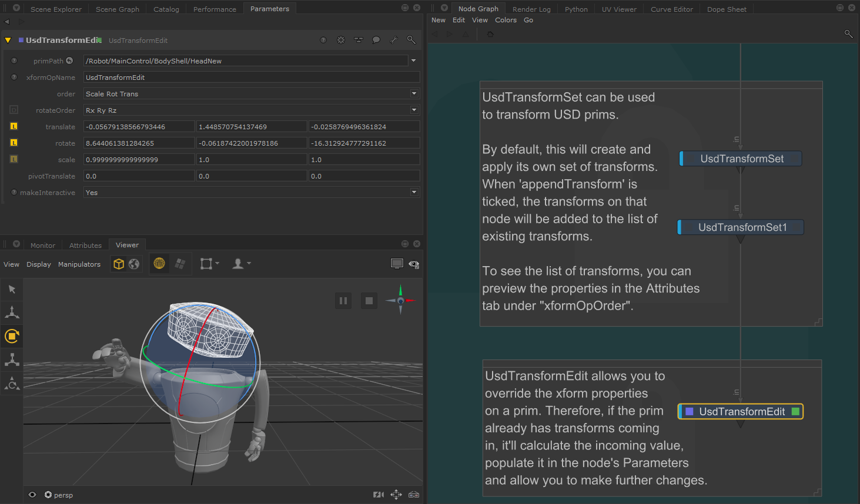
Task: Select the arrow selection tool in Viewer
Action: point(12,289)
